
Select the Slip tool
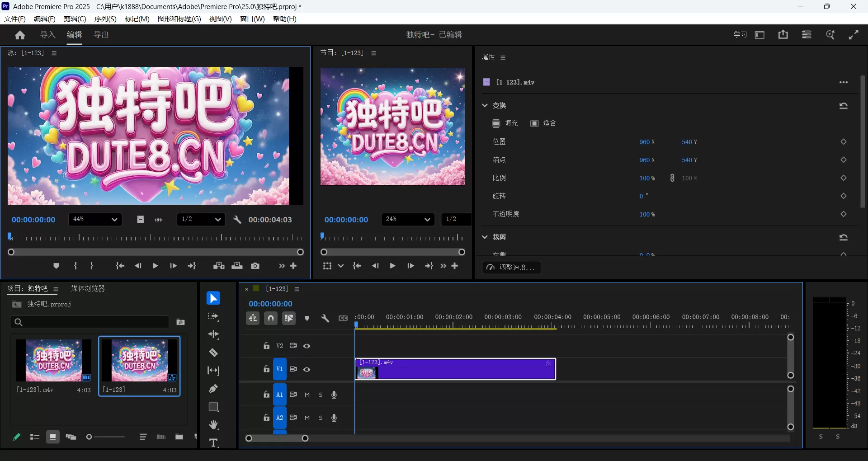[x=213, y=371]
